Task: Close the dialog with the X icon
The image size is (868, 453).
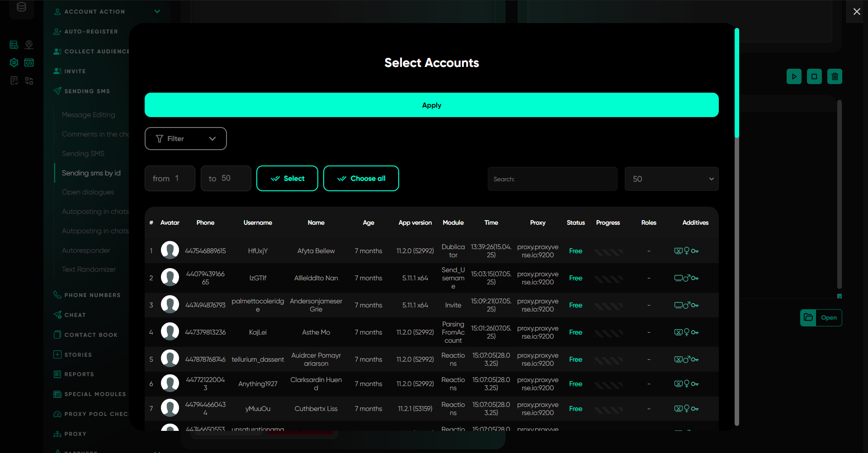Action: click(856, 12)
